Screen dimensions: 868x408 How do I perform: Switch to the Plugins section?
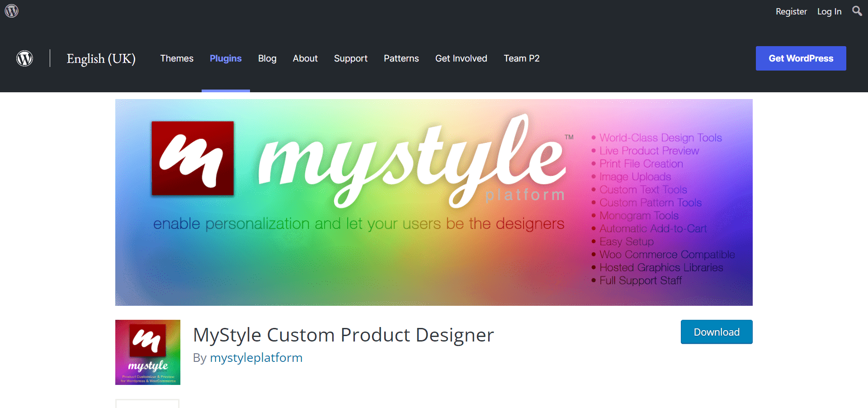click(226, 58)
